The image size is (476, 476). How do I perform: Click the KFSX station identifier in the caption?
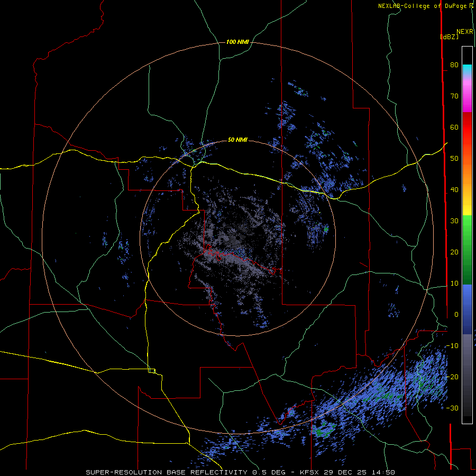(x=310, y=472)
